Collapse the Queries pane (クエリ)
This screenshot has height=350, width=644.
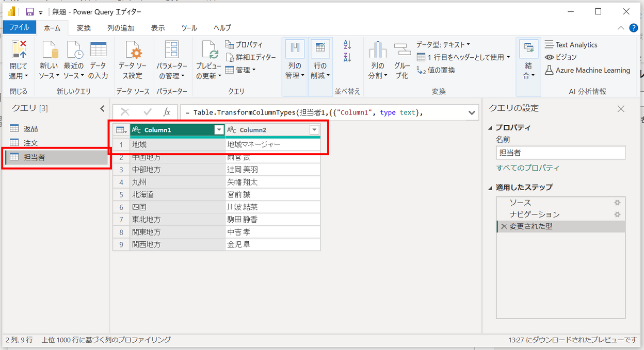102,108
